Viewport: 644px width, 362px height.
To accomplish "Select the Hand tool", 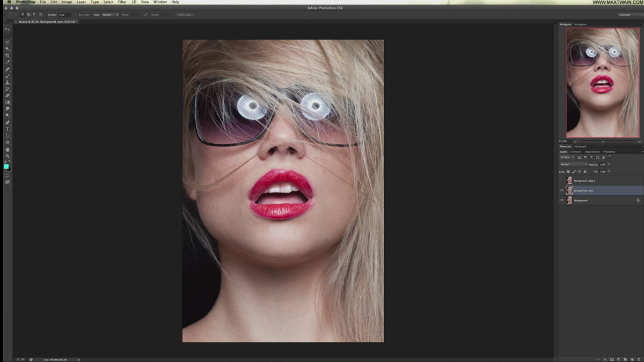I will pos(8,150).
